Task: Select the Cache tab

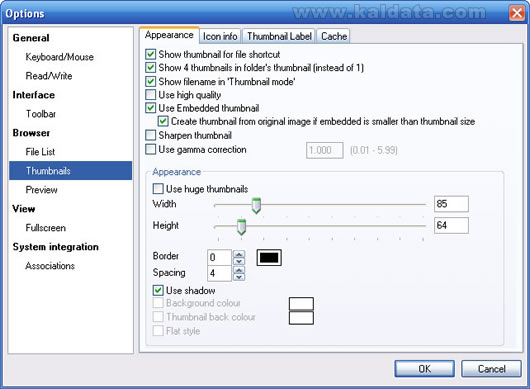Action: pos(333,36)
